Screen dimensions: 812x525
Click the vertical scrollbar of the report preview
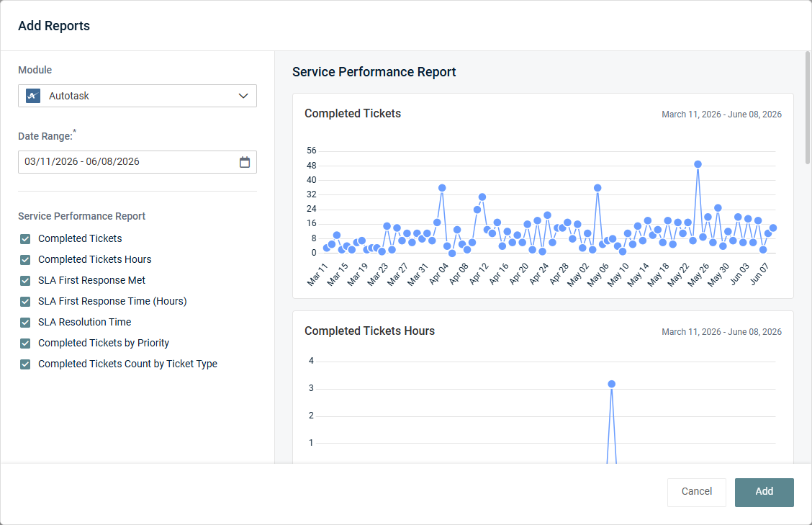pos(808,108)
